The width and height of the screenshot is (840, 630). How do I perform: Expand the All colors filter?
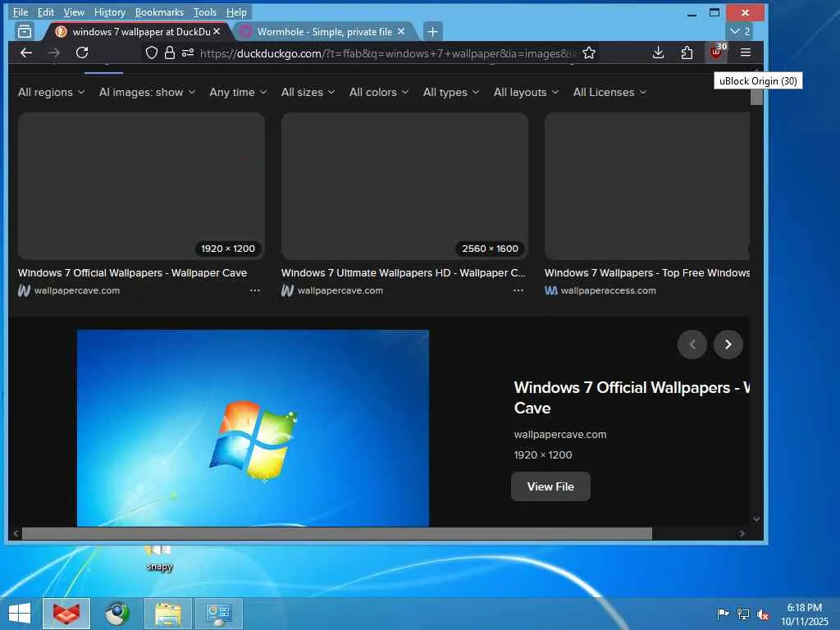pos(379,92)
